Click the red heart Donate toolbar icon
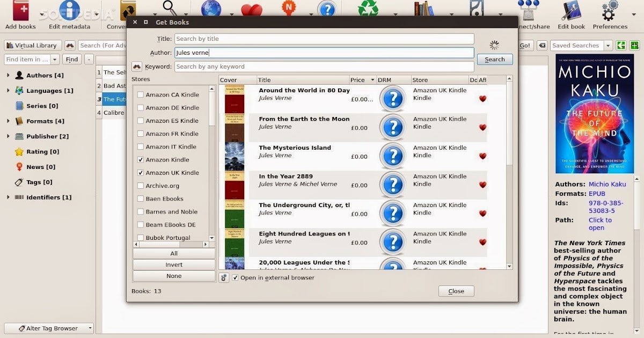644x338 pixels. [x=252, y=10]
